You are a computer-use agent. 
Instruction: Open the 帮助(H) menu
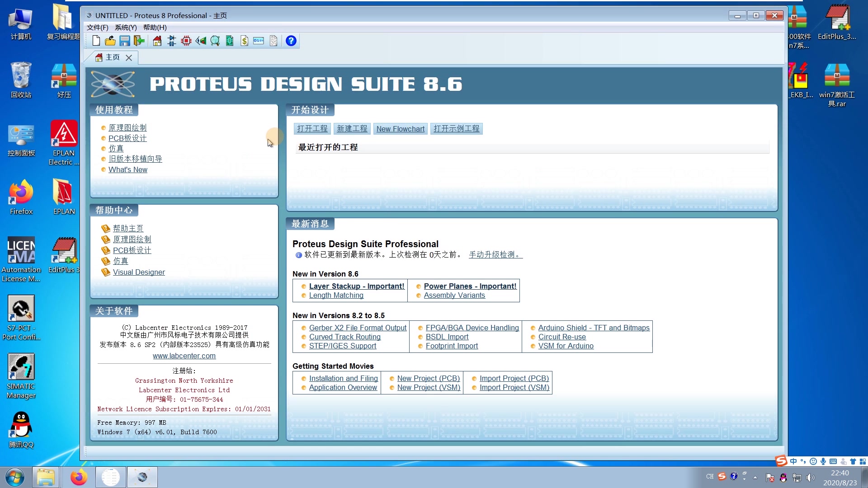155,28
